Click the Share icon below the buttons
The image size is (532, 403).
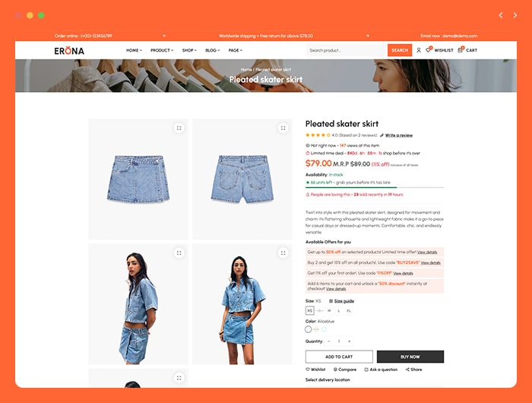click(x=407, y=370)
